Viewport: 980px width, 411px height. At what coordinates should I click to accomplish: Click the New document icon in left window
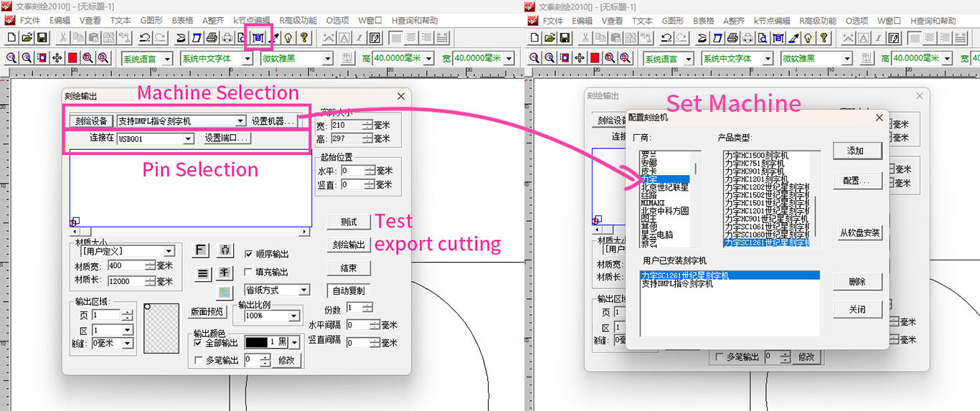(12, 37)
